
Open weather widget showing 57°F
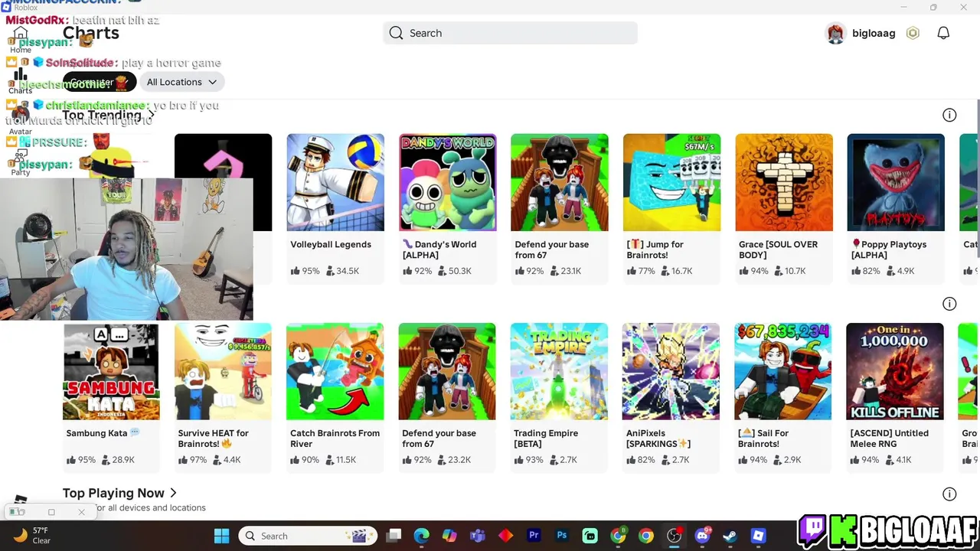point(32,536)
